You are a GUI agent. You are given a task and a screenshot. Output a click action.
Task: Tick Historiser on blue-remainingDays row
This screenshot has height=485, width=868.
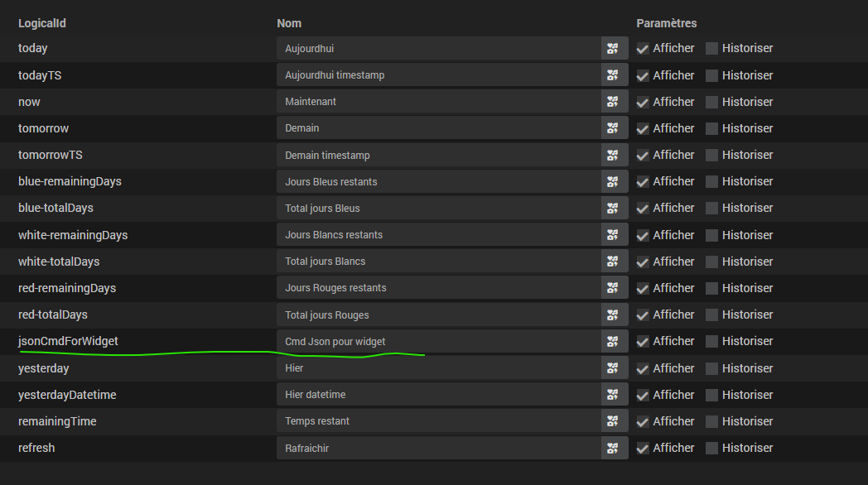coord(711,181)
